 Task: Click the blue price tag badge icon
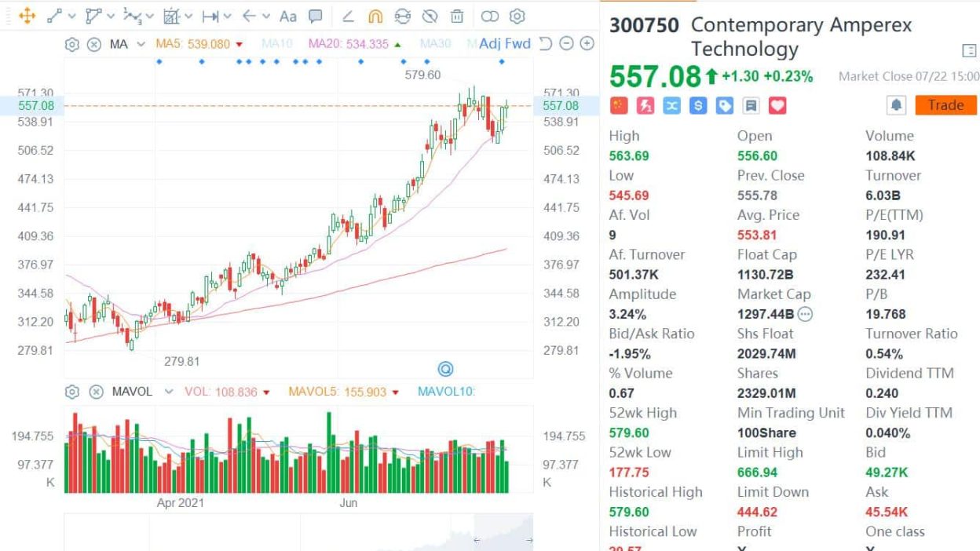pyautogui.click(x=725, y=105)
